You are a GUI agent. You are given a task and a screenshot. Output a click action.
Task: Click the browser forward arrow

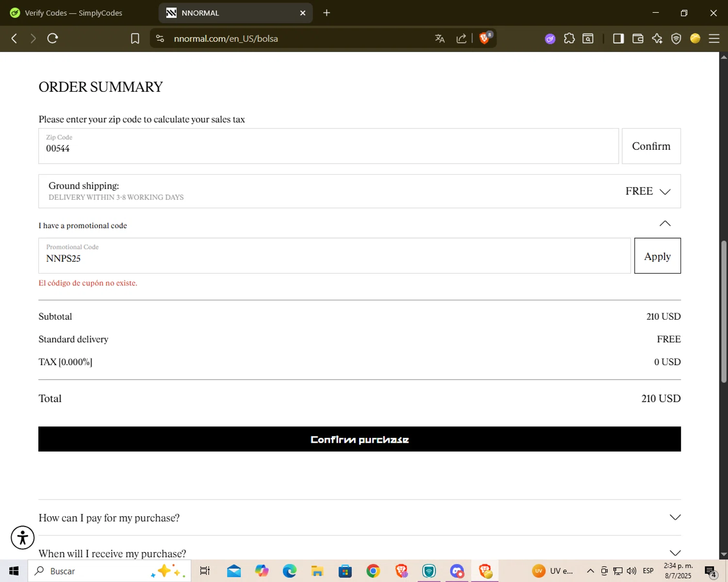pyautogui.click(x=33, y=39)
